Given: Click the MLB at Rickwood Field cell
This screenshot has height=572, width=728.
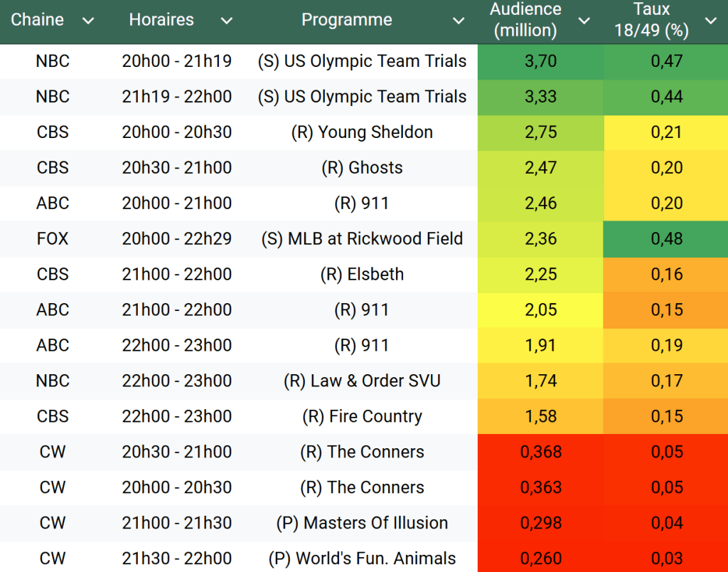Looking at the screenshot, I should point(362,239).
